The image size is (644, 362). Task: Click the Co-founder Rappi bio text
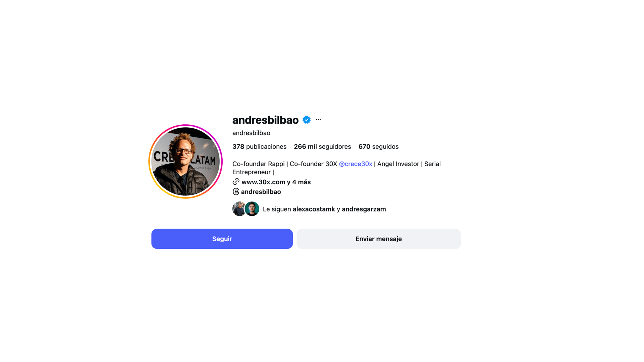point(258,164)
